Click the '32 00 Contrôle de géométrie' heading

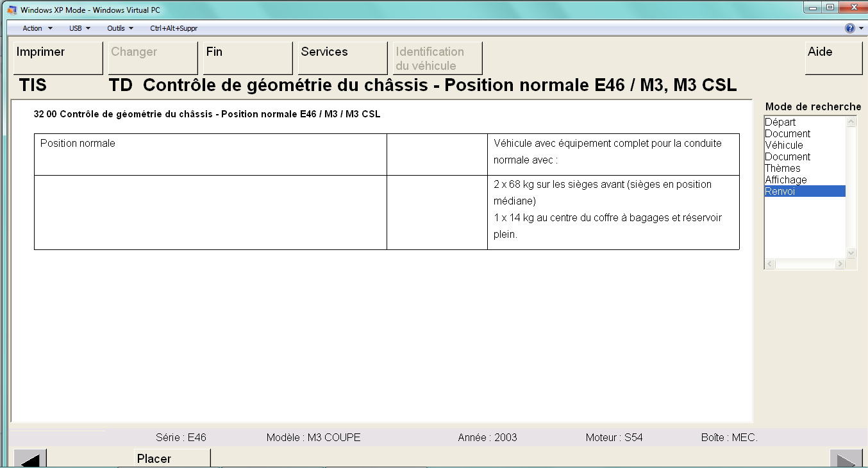coord(207,114)
